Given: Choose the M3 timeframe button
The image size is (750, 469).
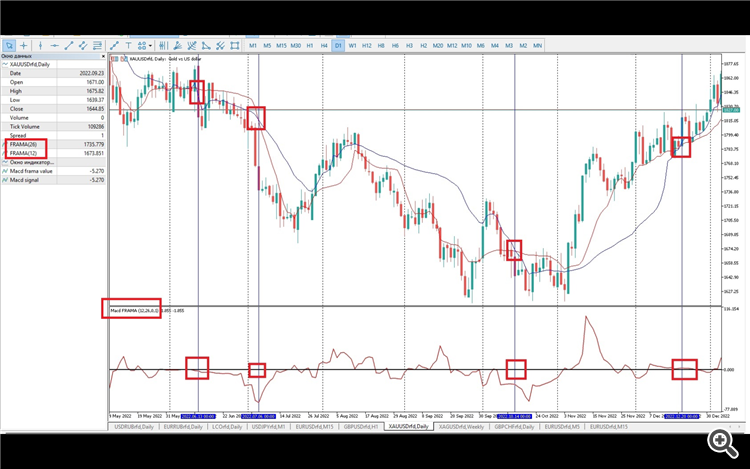Looking at the screenshot, I should pyautogui.click(x=509, y=45).
